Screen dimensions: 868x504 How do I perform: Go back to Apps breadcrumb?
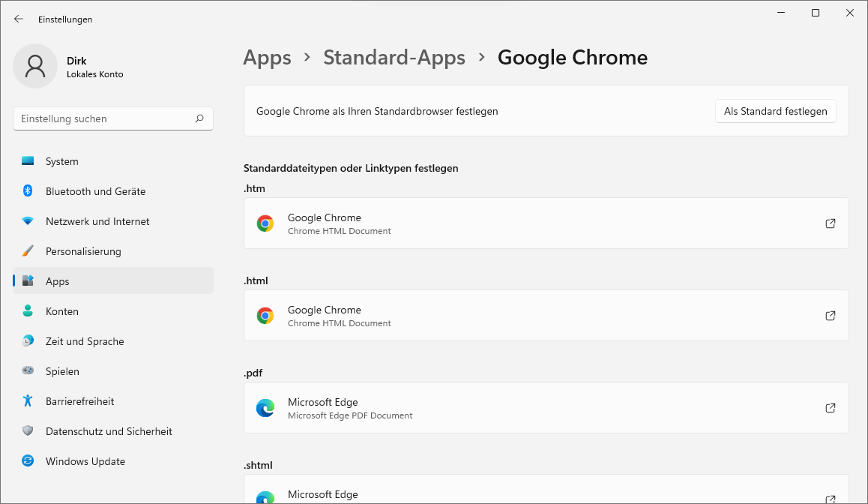coord(267,58)
